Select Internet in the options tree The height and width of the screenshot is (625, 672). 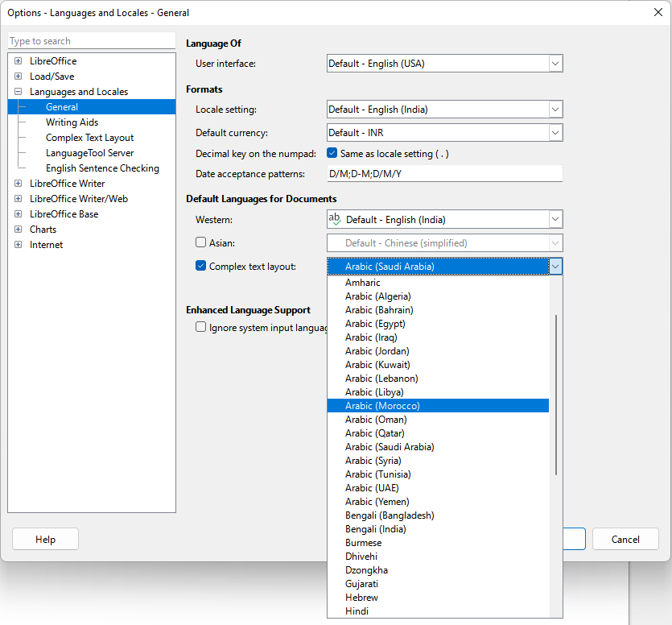click(47, 245)
